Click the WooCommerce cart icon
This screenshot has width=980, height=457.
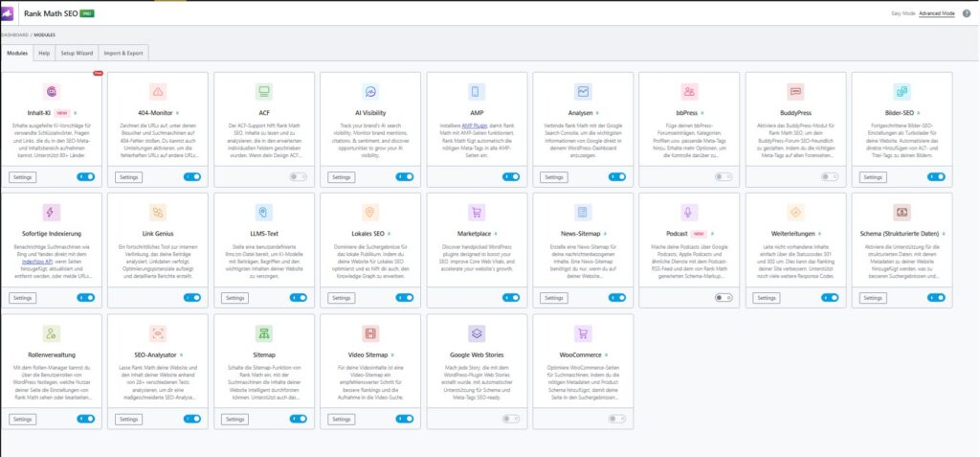coord(583,333)
